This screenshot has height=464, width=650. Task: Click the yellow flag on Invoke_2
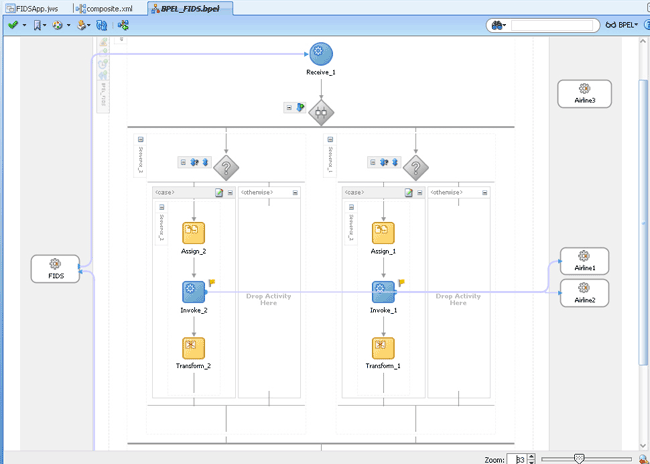click(212, 283)
